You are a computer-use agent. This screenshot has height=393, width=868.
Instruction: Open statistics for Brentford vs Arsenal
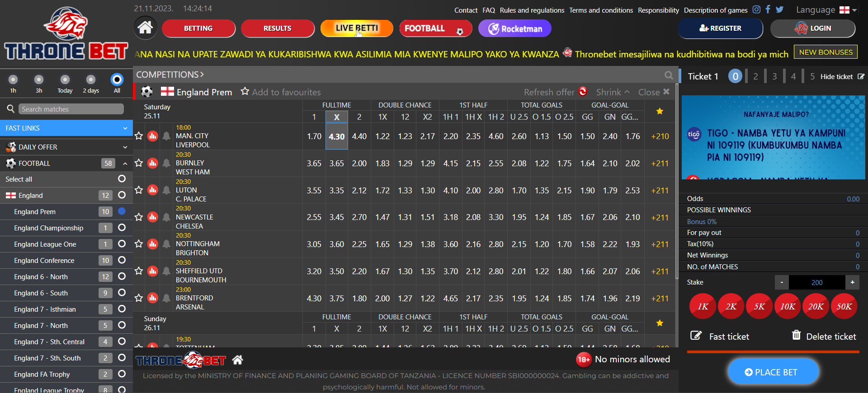[153, 298]
